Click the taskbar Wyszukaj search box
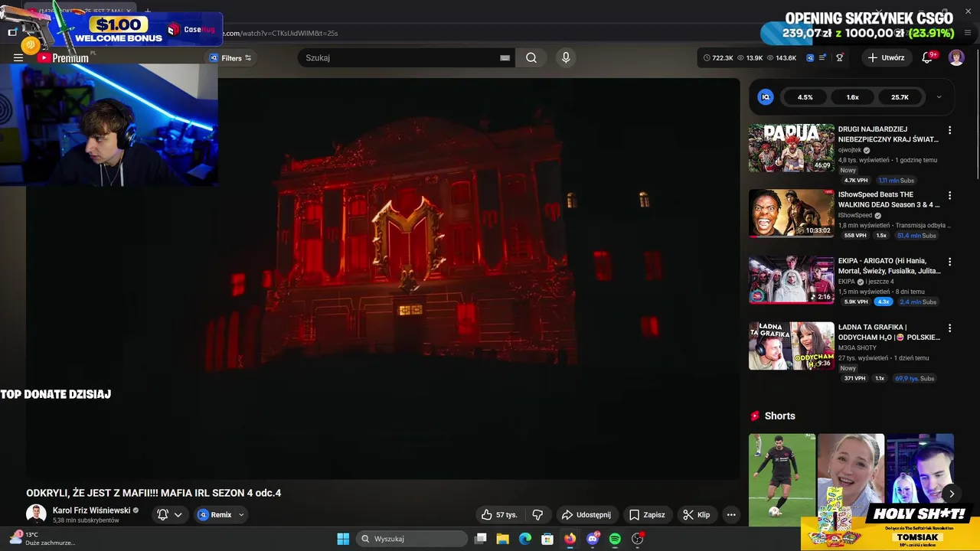The image size is (980, 551). (x=412, y=539)
